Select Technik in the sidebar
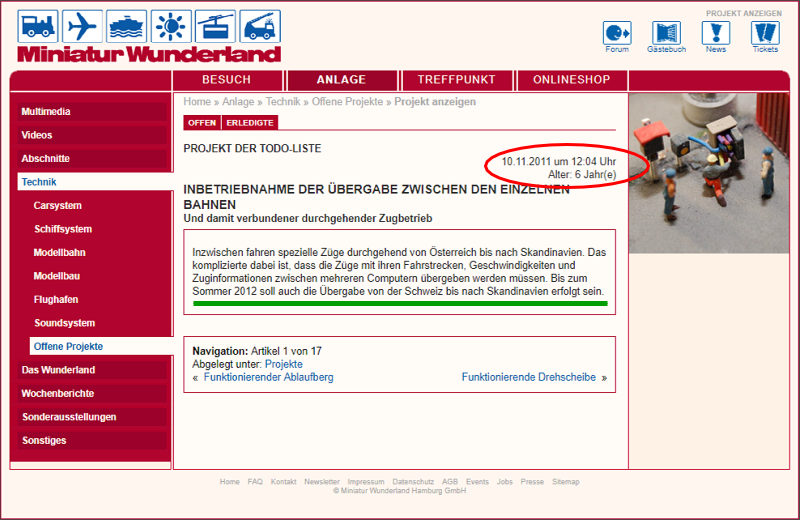The height and width of the screenshot is (520, 800). coord(95,182)
